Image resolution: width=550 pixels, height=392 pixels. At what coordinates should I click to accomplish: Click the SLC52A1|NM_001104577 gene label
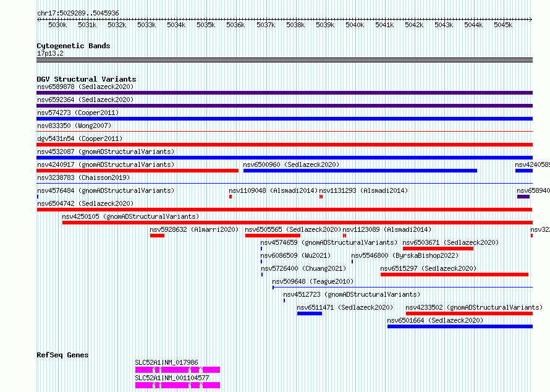(x=172, y=378)
